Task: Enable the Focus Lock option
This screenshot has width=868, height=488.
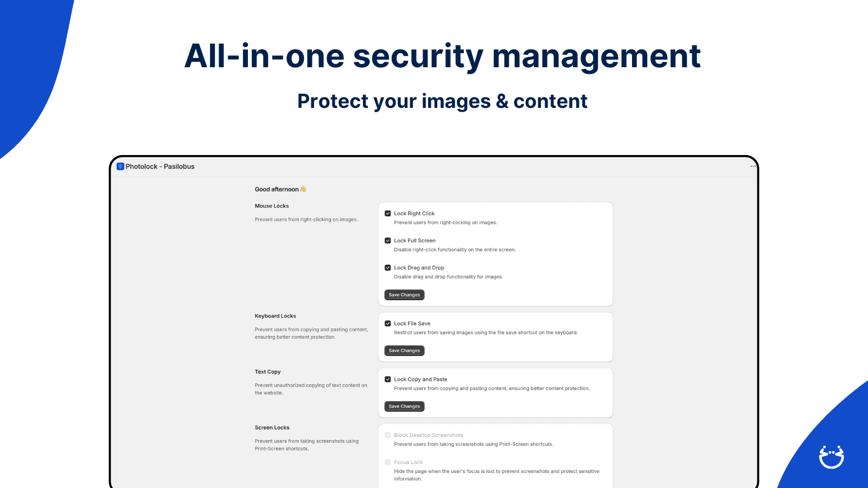Action: pyautogui.click(x=387, y=462)
